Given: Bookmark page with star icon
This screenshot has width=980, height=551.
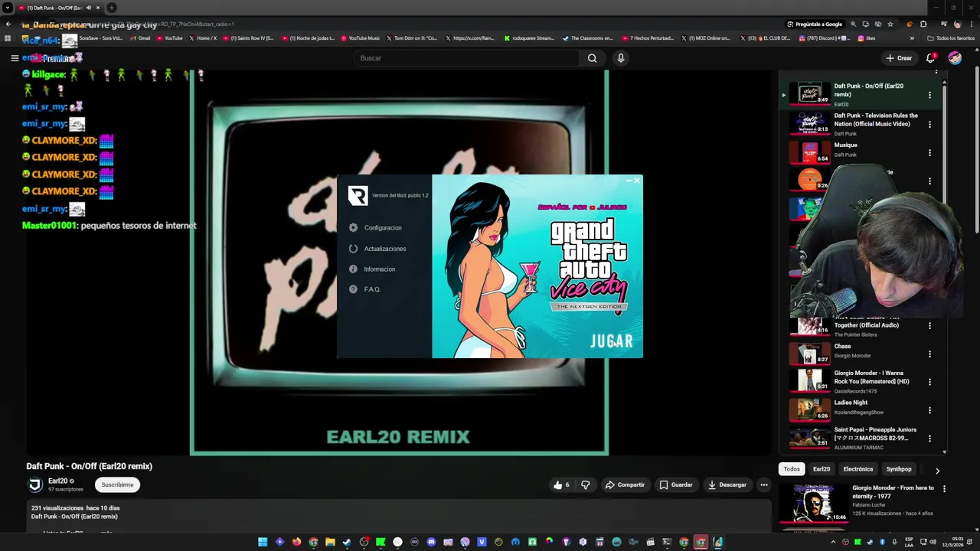Looking at the screenshot, I should click(890, 24).
